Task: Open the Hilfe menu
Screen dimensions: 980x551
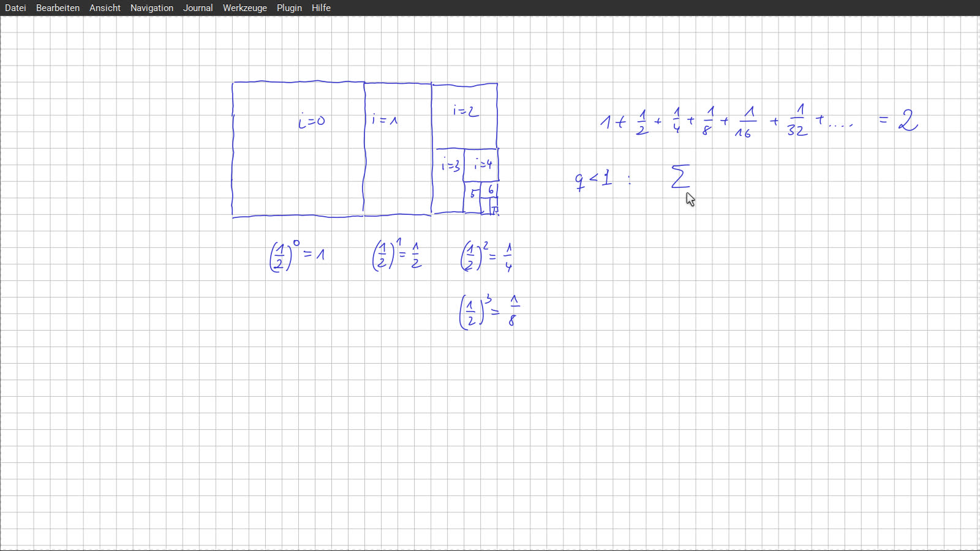Action: point(321,8)
